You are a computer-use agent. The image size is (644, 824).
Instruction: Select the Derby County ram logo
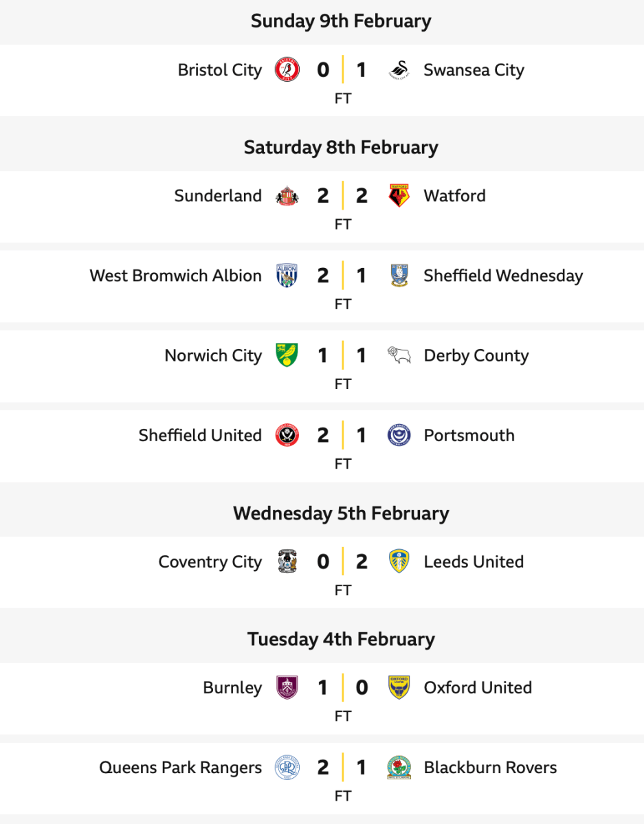click(x=399, y=355)
